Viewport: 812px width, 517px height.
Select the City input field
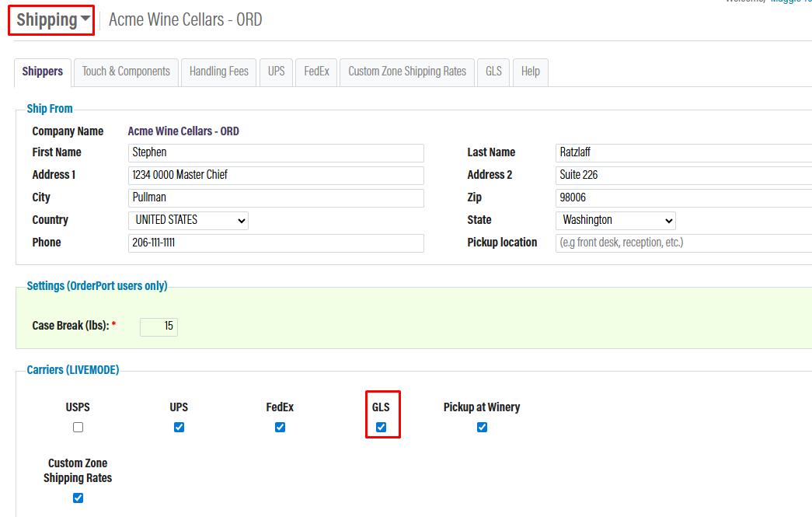276,198
